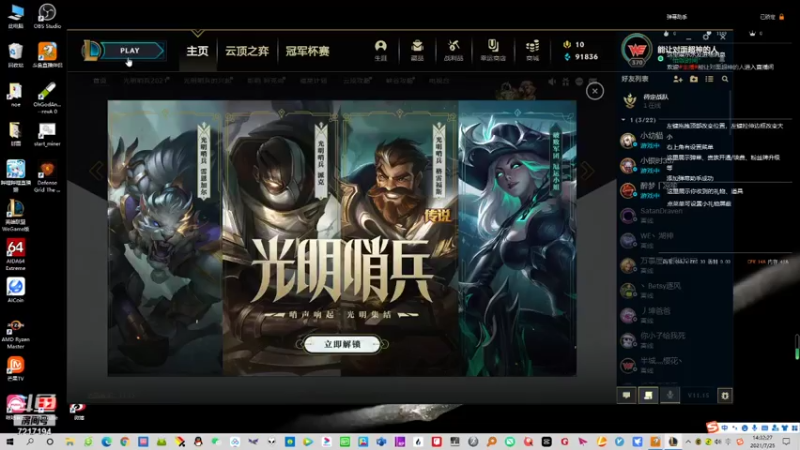Screen dimensions: 800x450
Task: Click the RP balance showing 10
Action: 574,44
